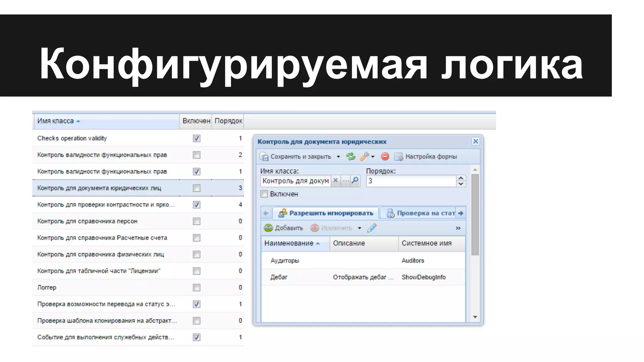This screenshot has width=644, height=362.
Task: Select row Контроль для справочника Расчетные счета
Action: pyautogui.click(x=138, y=238)
